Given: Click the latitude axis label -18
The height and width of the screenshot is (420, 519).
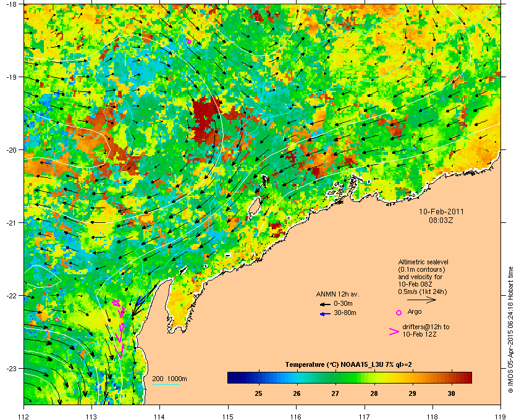Looking at the screenshot, I should 11,4.
